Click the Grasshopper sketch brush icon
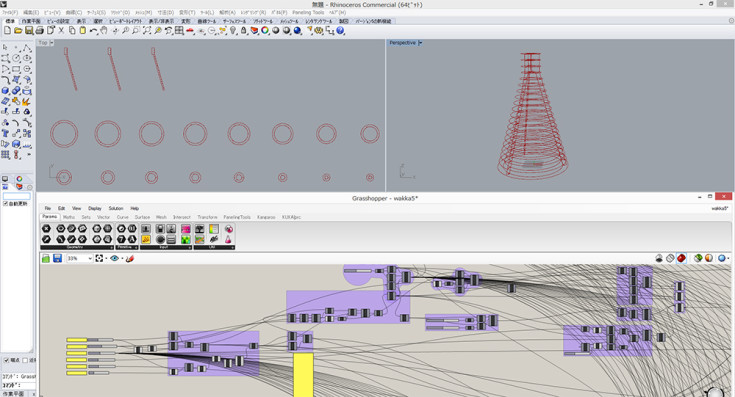Screen dimensions: 735x397 (x=130, y=258)
